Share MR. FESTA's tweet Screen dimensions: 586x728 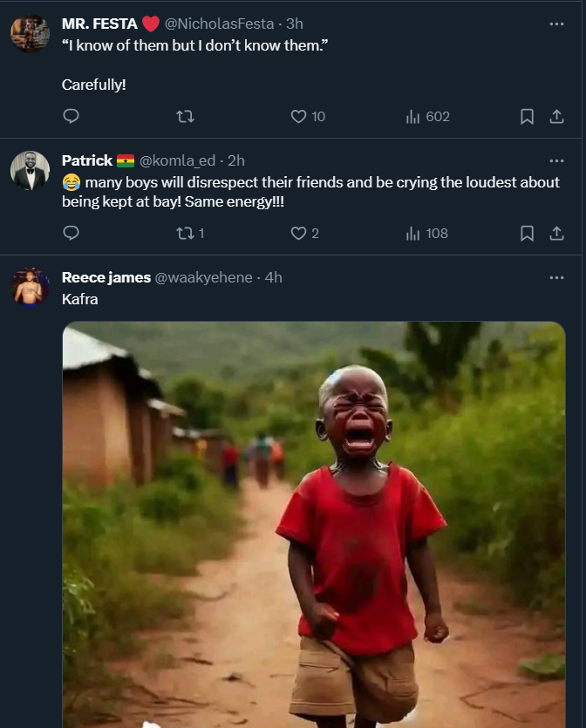click(555, 116)
